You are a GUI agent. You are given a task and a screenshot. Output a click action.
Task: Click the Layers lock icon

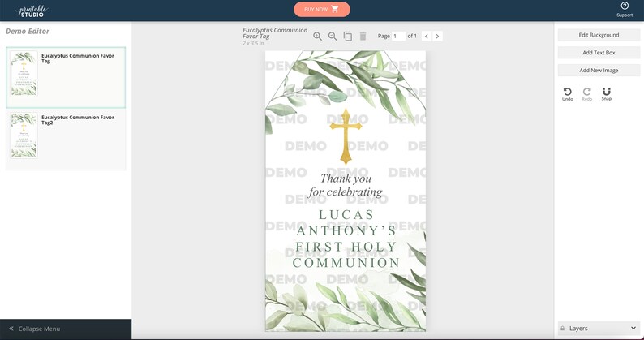pyautogui.click(x=562, y=328)
